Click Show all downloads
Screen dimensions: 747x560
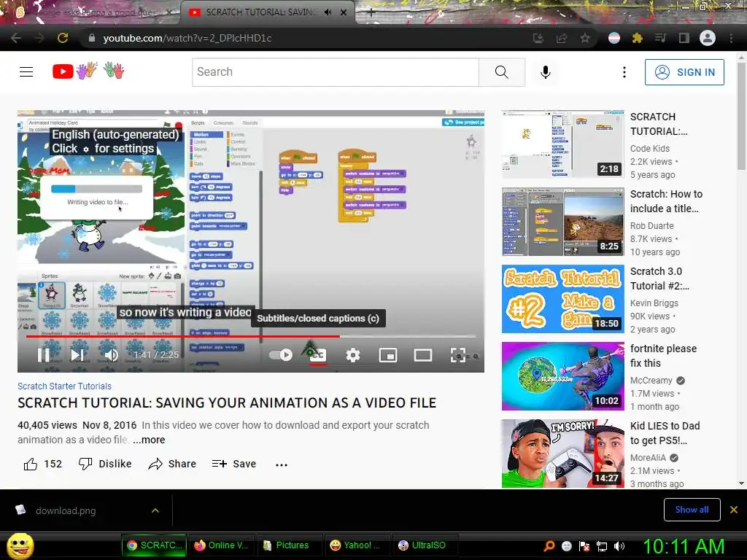tap(692, 510)
